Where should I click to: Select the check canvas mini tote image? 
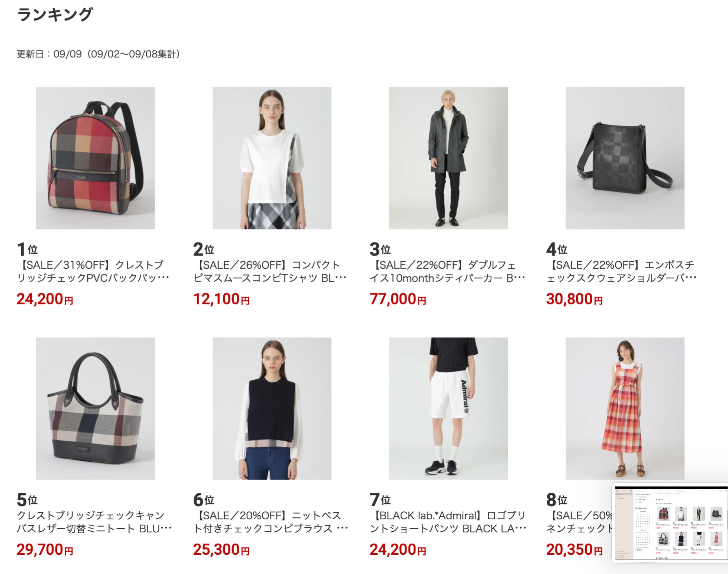pyautogui.click(x=95, y=408)
